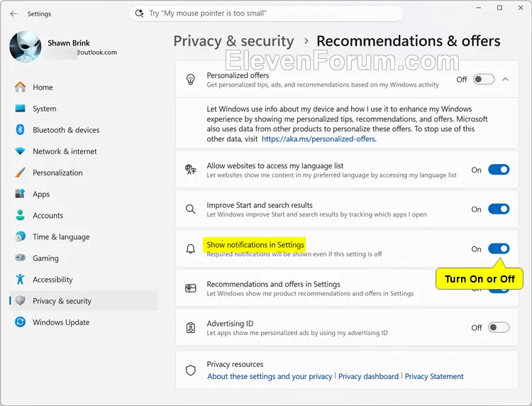Open Gaming settings
The image size is (532, 406).
point(84,258)
